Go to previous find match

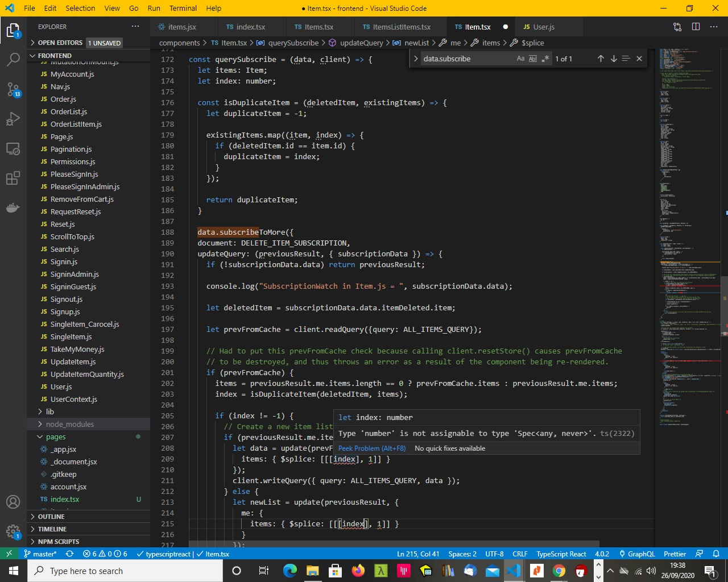pos(601,59)
